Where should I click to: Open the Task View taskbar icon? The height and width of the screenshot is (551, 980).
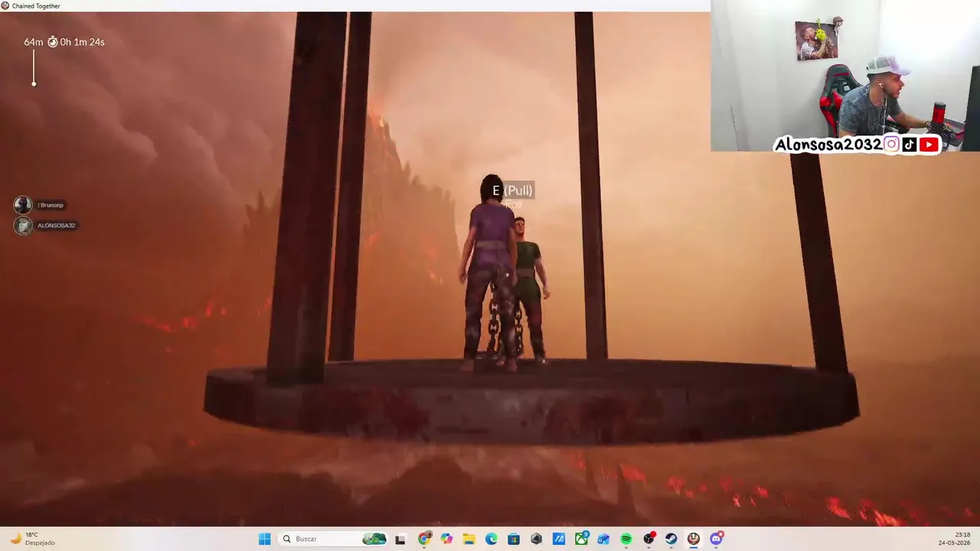pyautogui.click(x=400, y=539)
